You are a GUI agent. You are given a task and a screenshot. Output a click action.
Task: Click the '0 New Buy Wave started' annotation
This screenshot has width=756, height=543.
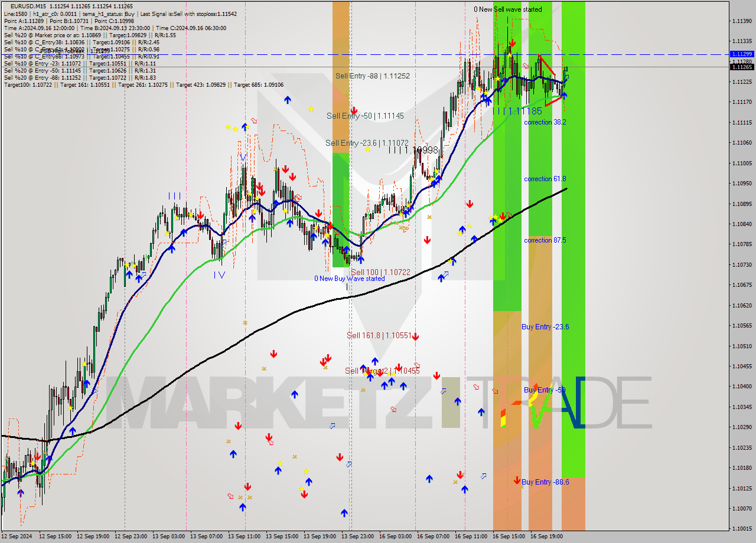[349, 279]
